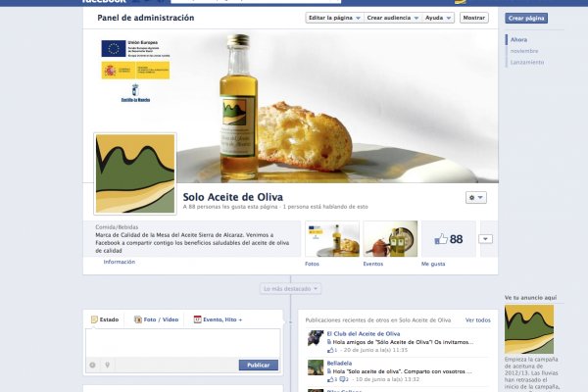Click the Publicar button
The image size is (588, 392).
pyautogui.click(x=259, y=365)
